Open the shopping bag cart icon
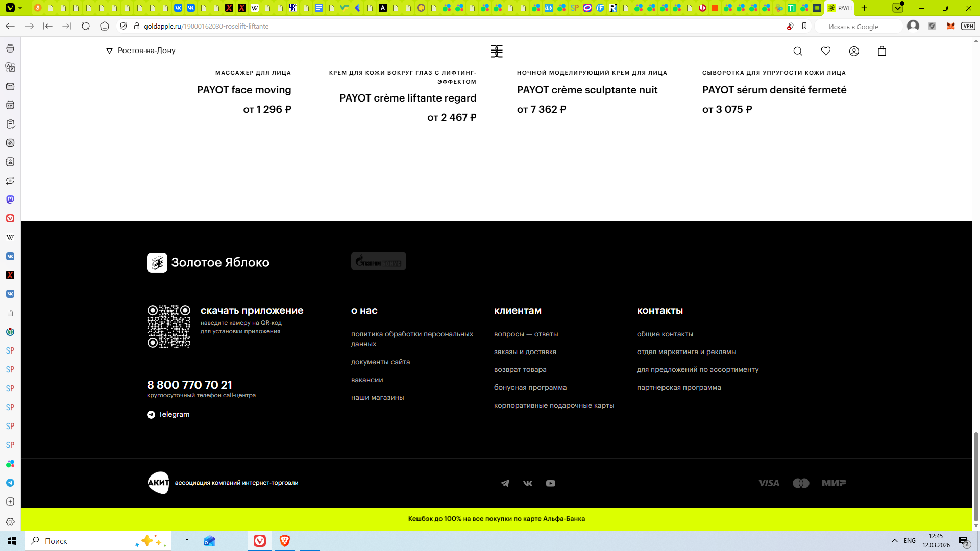980x551 pixels. click(882, 51)
